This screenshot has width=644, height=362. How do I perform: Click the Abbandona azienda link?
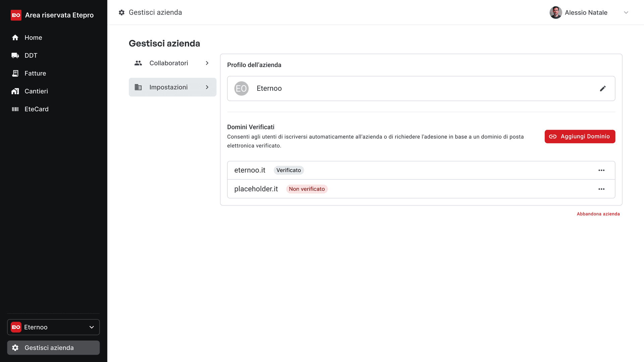598,214
